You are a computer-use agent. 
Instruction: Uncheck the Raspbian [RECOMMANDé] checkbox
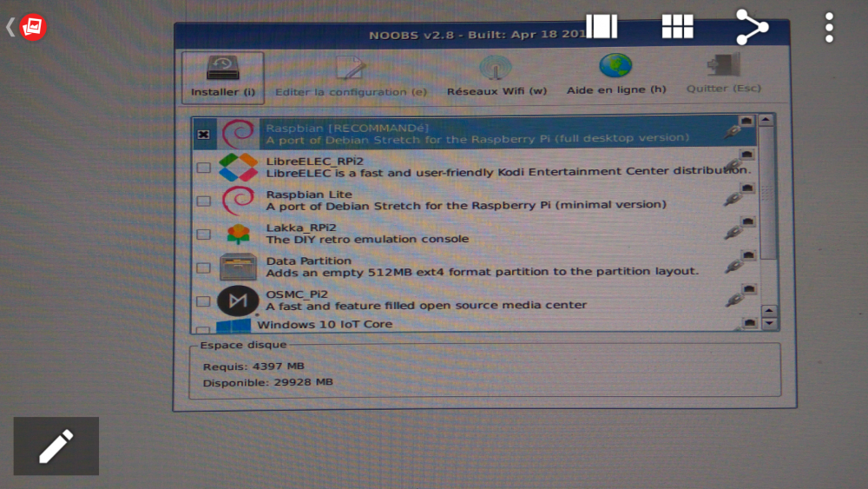point(203,135)
